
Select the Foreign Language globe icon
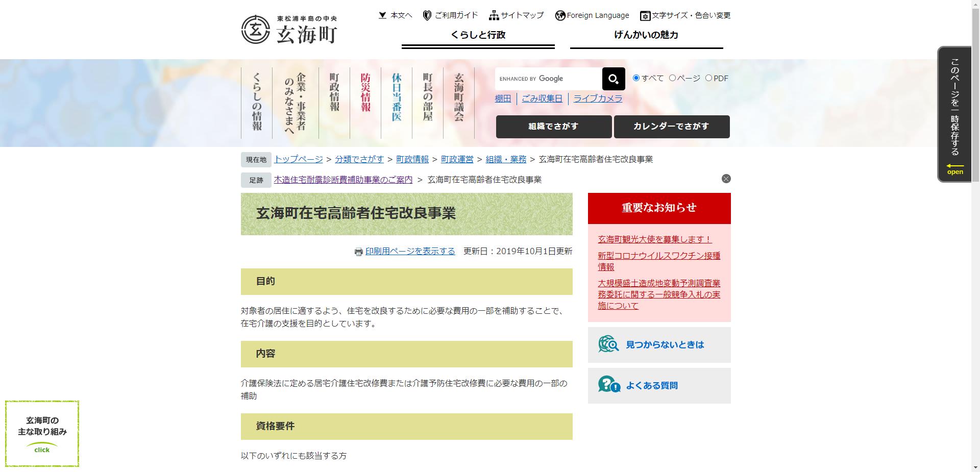pyautogui.click(x=560, y=15)
